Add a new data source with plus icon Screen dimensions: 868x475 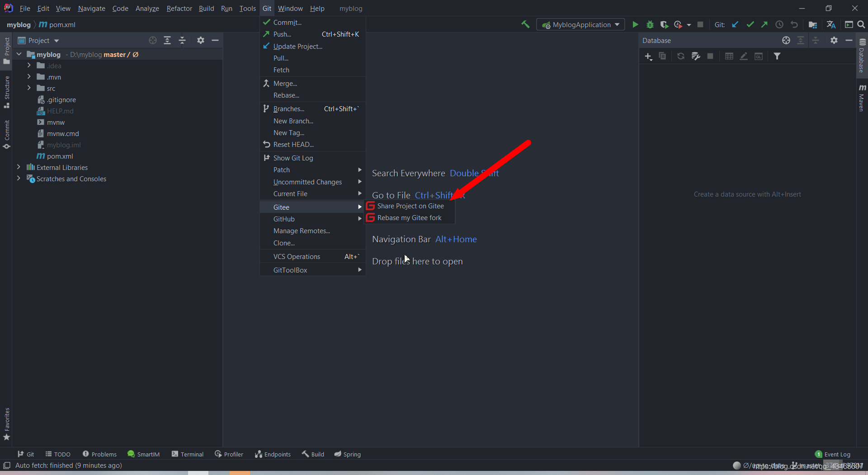coord(648,56)
